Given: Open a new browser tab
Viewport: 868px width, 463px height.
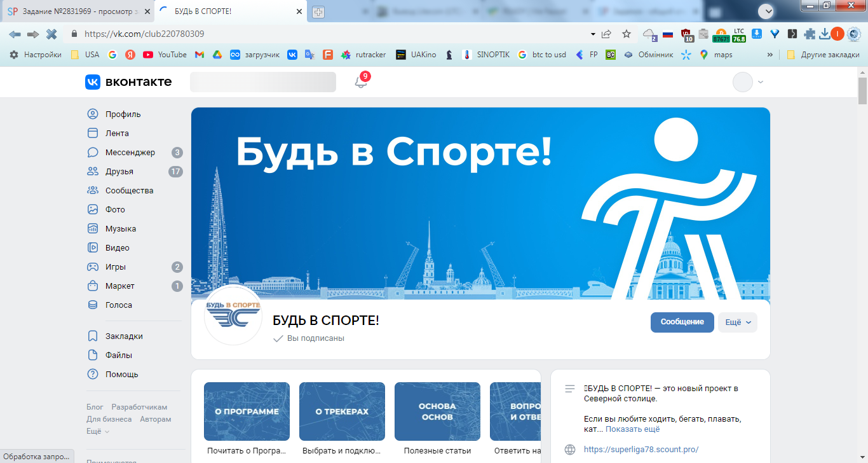Looking at the screenshot, I should pyautogui.click(x=318, y=12).
